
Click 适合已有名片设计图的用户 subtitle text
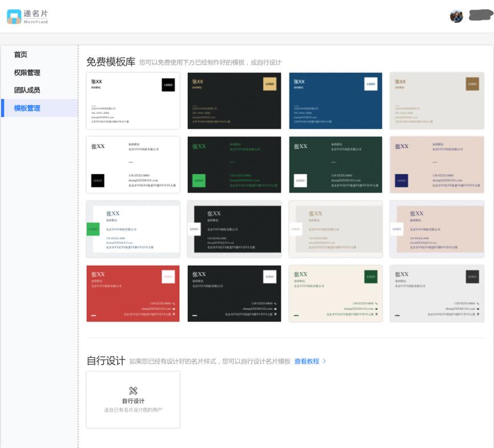tap(133, 410)
